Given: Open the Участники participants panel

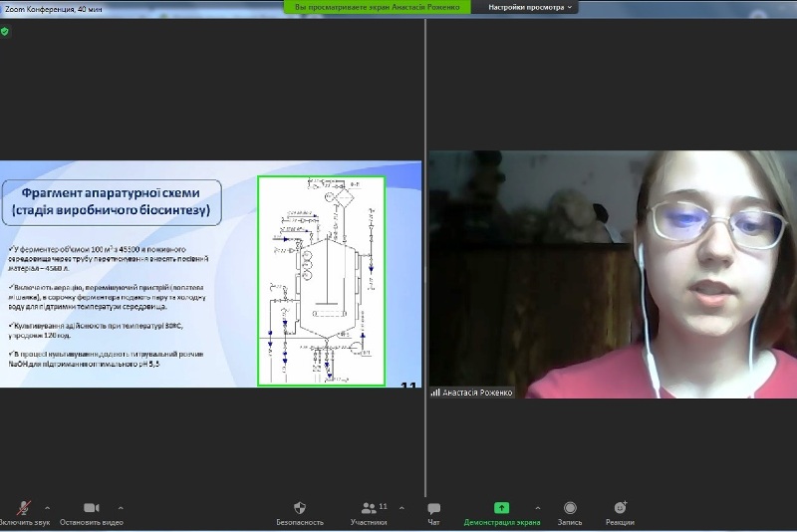Looking at the screenshot, I should point(368,508).
